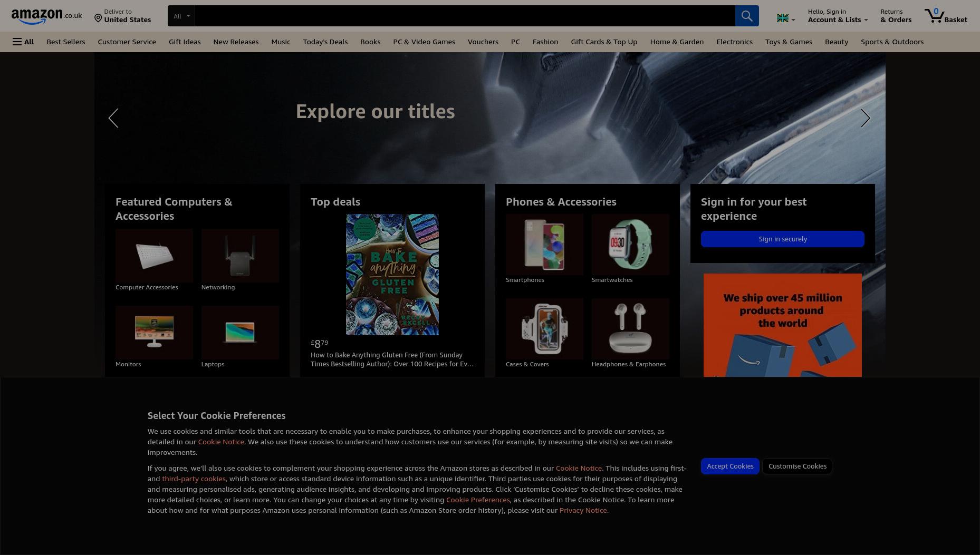Image resolution: width=980 pixels, height=555 pixels.
Task: Open Fashion category
Action: 545,42
